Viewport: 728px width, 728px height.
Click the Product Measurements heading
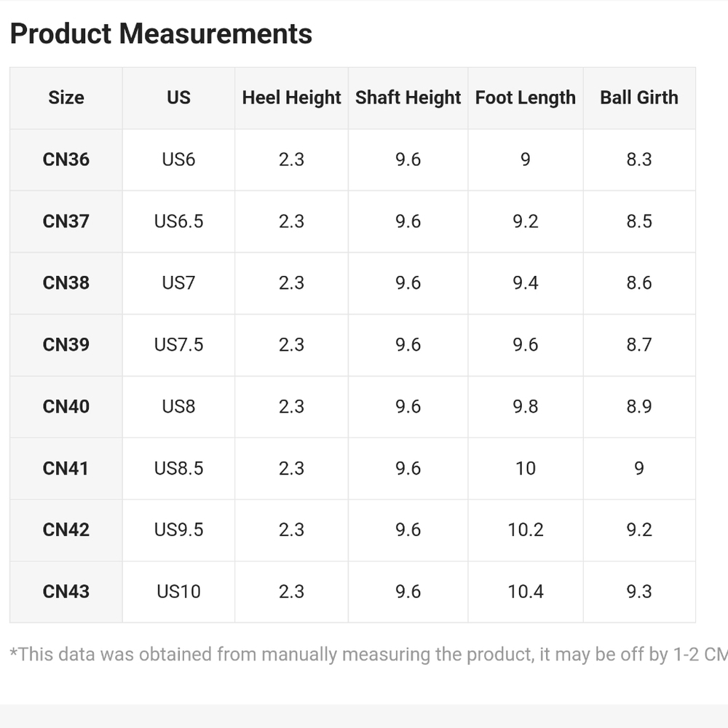pyautogui.click(x=161, y=34)
